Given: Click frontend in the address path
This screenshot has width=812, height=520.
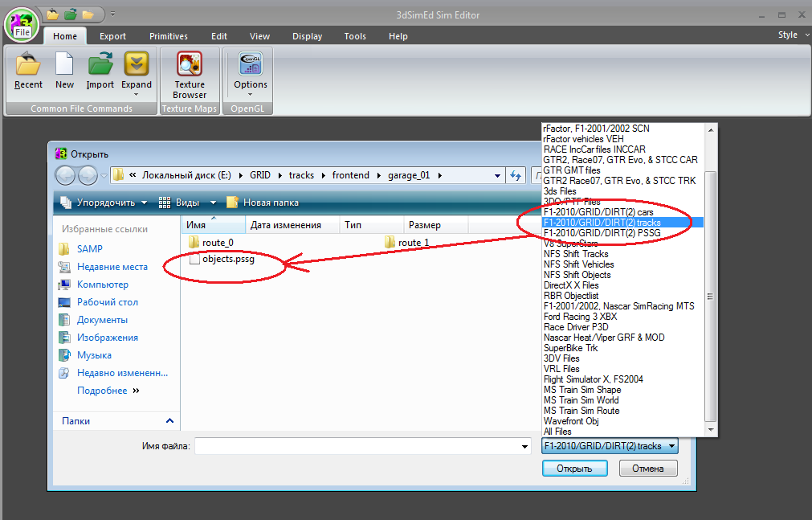Looking at the screenshot, I should coord(351,175).
